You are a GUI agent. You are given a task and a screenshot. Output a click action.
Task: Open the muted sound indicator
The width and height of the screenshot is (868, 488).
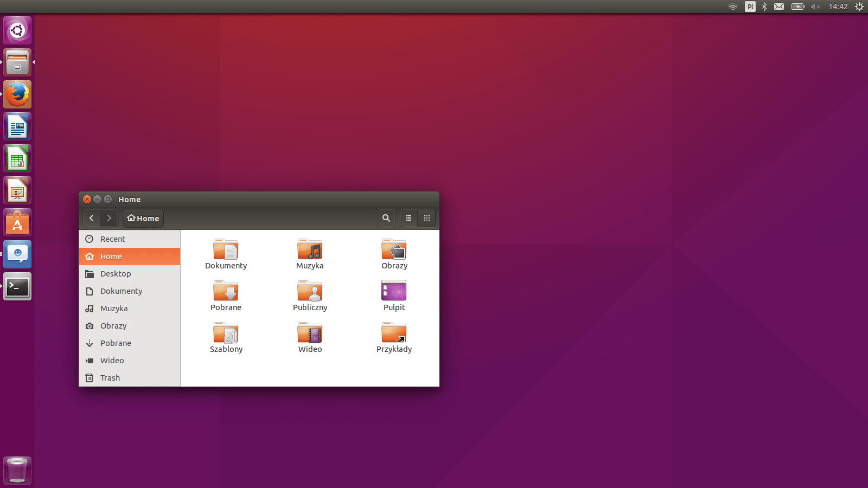pos(815,7)
